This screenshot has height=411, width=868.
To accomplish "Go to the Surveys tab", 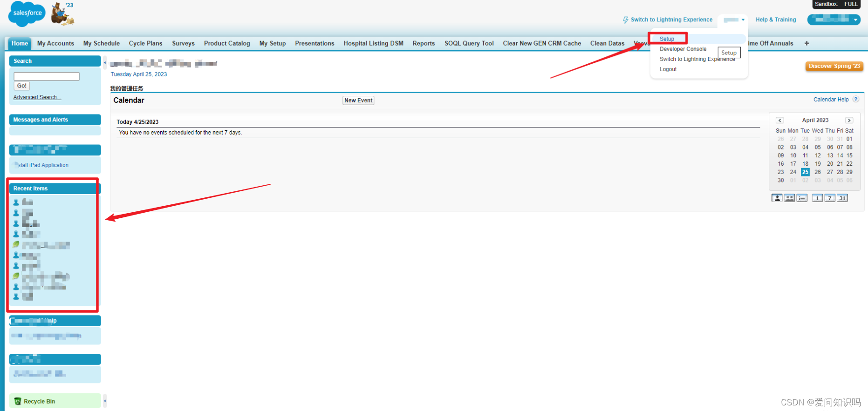I will click(x=183, y=43).
